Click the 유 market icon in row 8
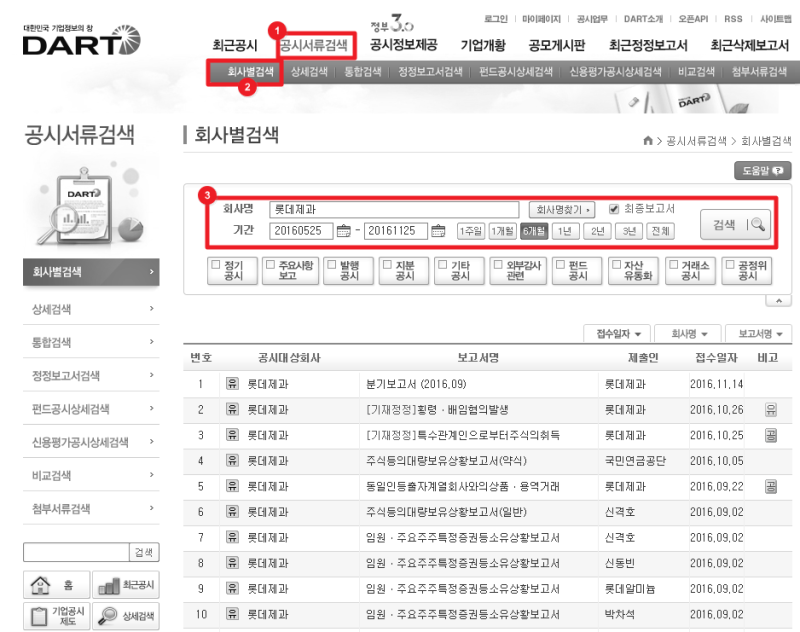The image size is (800, 632). coord(232,563)
